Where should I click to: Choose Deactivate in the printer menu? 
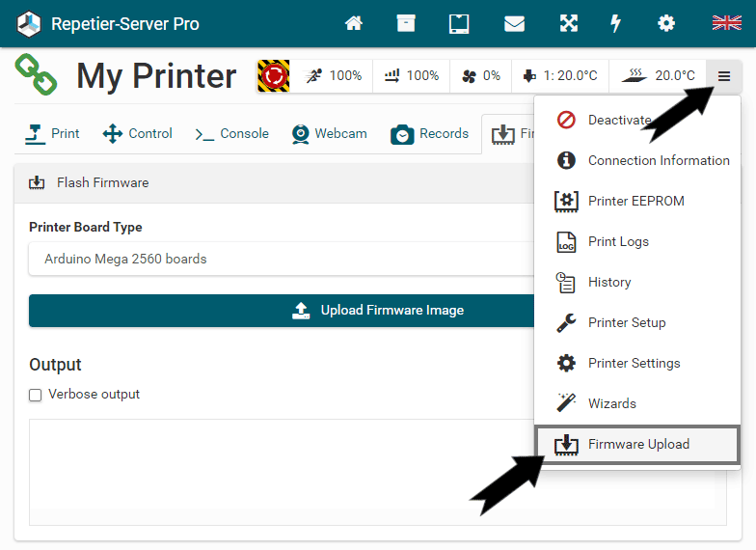(x=618, y=120)
